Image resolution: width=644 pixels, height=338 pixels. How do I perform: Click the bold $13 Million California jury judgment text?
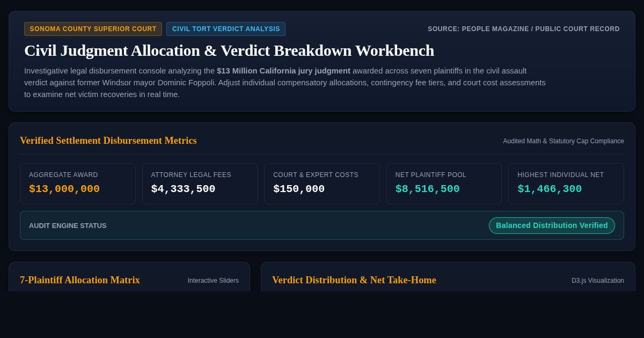283,71
